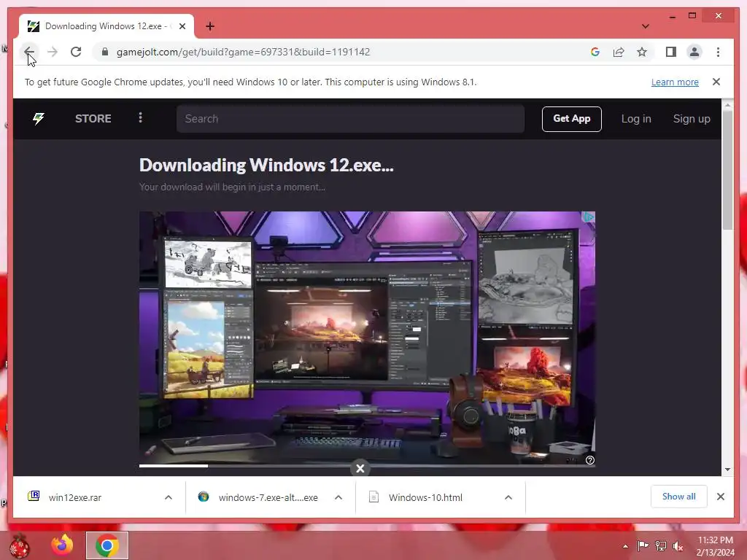Expand options for windows-7.exe-alt download
The width and height of the screenshot is (747, 560).
pyautogui.click(x=338, y=497)
